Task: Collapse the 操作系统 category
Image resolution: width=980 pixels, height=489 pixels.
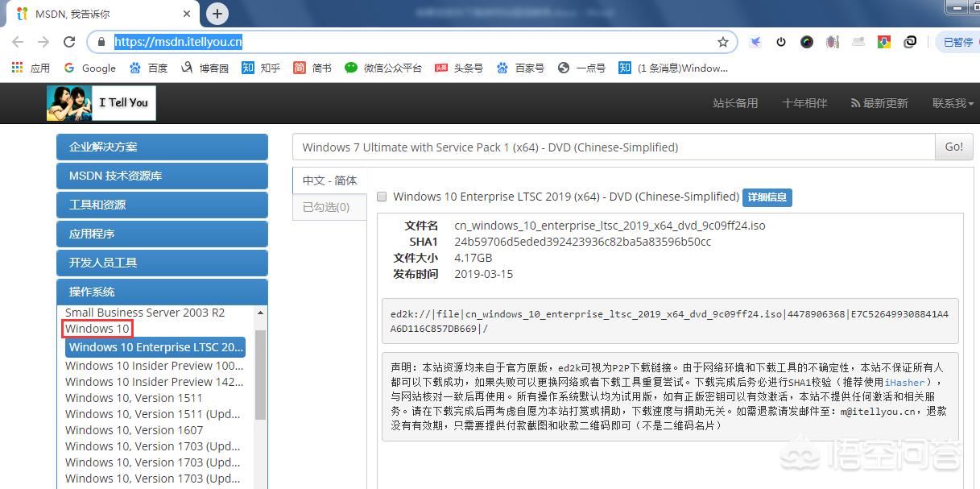Action: 162,292
